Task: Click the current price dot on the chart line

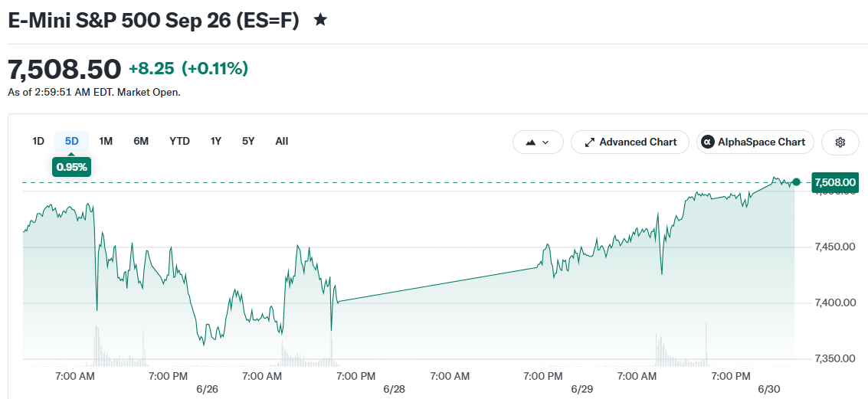Action: [x=796, y=182]
